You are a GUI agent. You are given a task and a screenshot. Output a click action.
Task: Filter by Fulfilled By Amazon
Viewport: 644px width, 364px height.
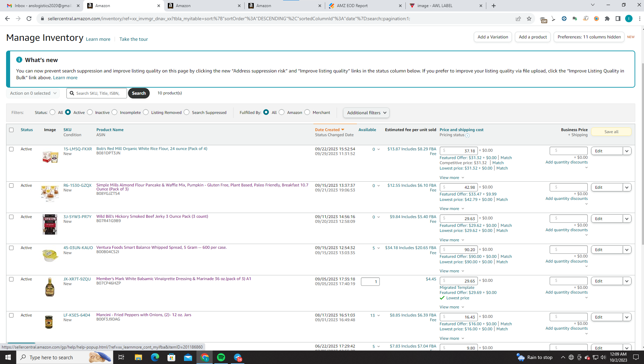pos(282,112)
